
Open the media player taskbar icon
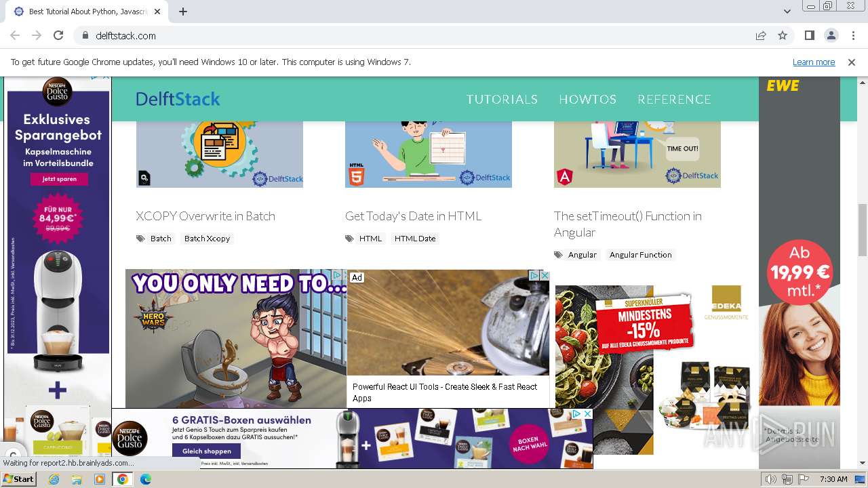click(100, 479)
